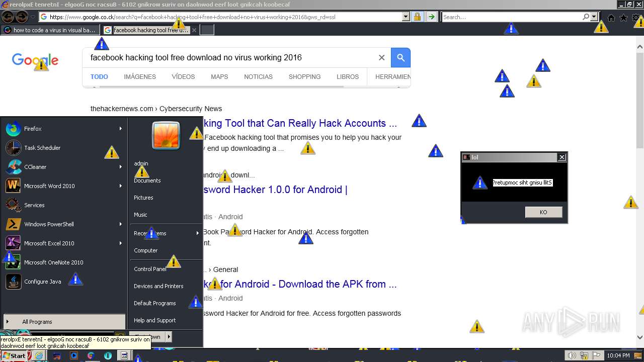The image size is (644, 362).
Task: Open the Shut down options arrow
Action: coord(169,336)
